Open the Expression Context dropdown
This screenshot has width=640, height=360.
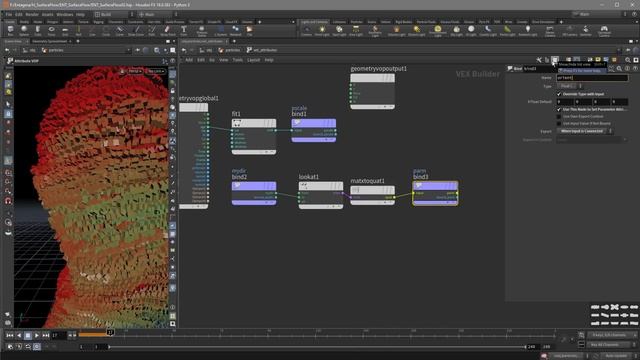click(x=592, y=140)
